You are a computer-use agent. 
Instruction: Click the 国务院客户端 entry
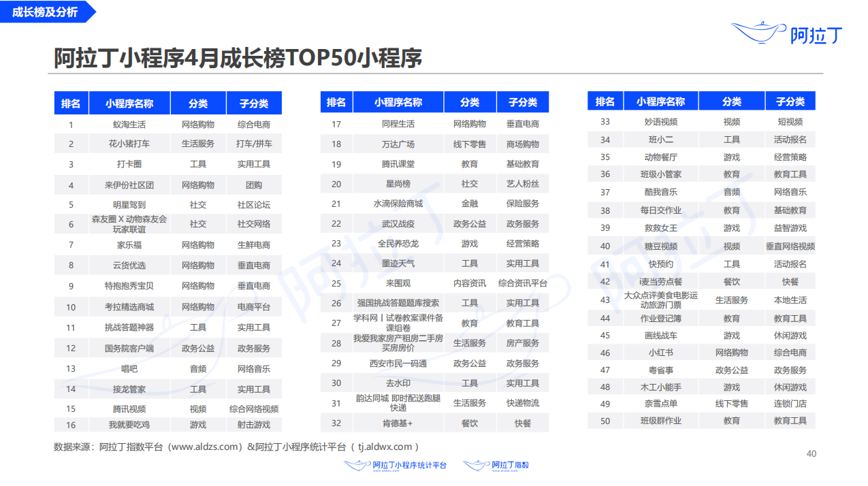pos(129,349)
